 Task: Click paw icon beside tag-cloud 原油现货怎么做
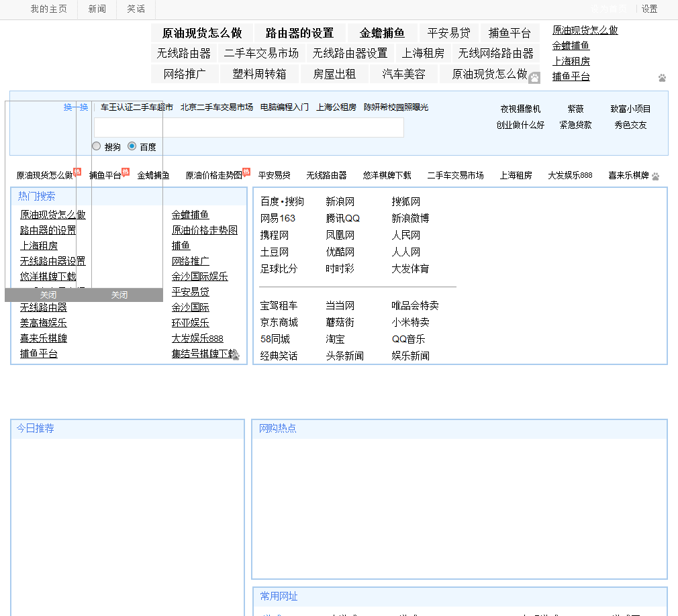click(x=534, y=79)
